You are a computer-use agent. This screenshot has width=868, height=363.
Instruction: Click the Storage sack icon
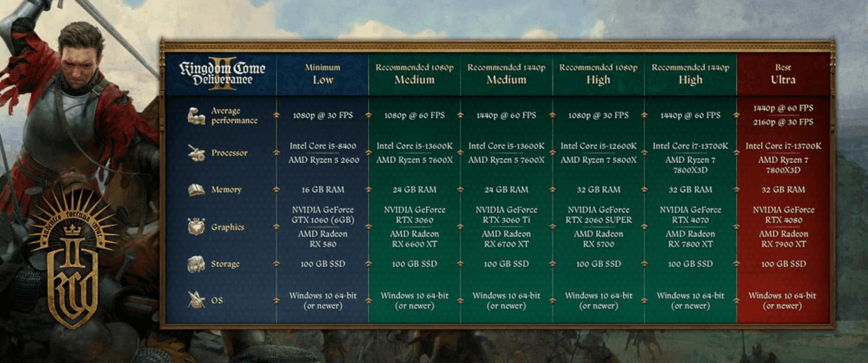click(196, 264)
